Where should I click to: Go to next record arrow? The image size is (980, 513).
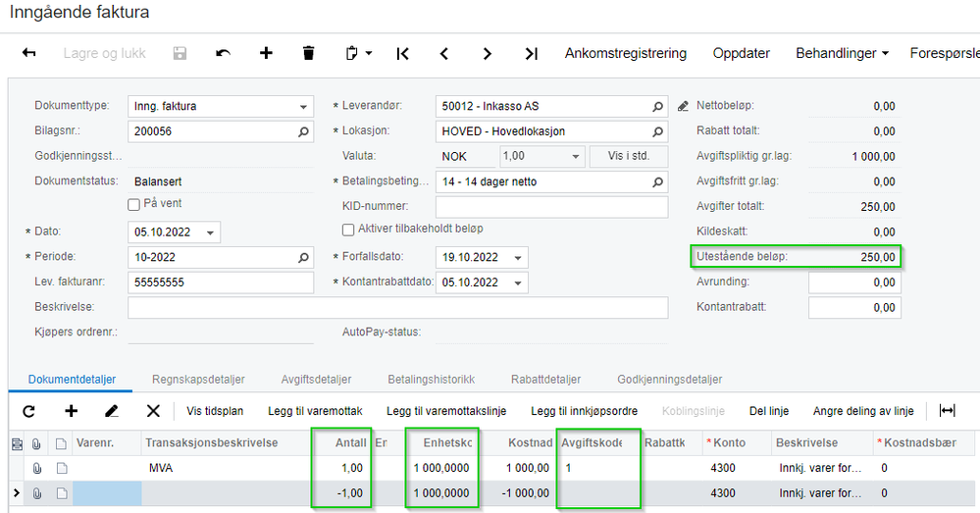pyautogui.click(x=487, y=54)
